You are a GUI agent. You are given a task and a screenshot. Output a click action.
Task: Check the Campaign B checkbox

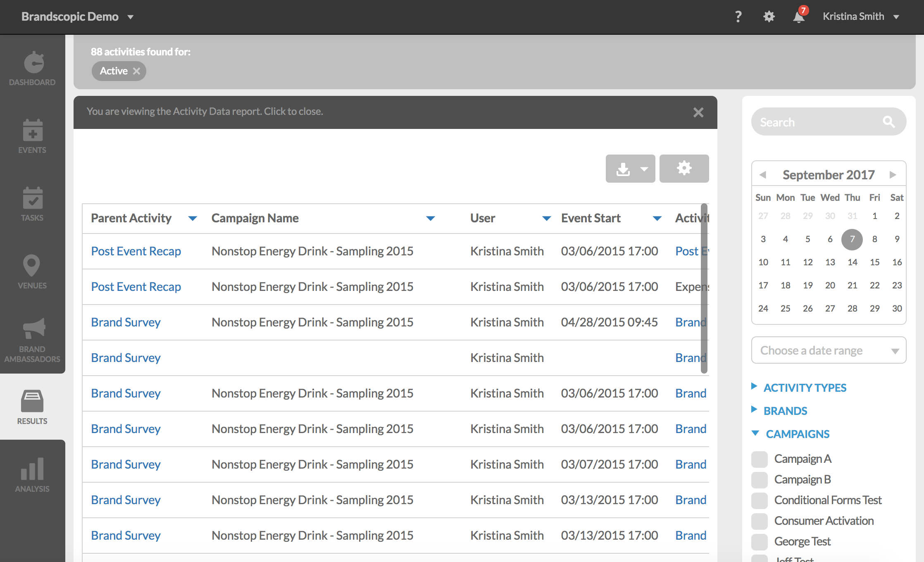[760, 480]
